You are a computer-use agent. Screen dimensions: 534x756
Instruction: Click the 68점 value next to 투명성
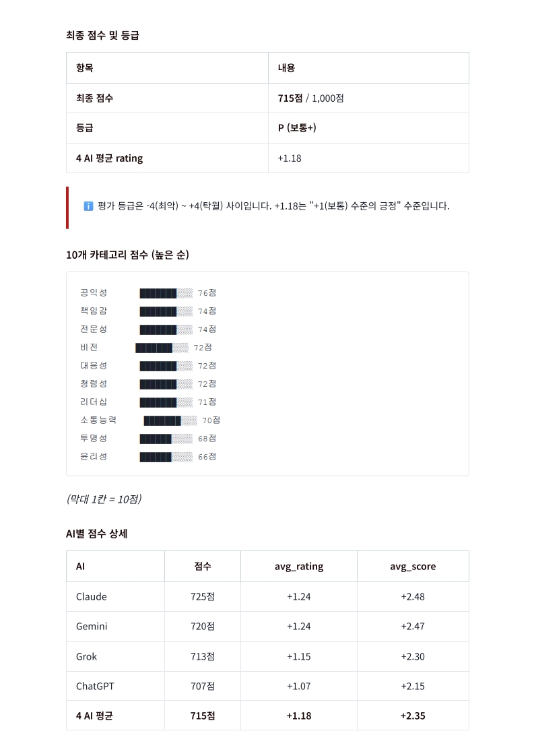pos(207,439)
